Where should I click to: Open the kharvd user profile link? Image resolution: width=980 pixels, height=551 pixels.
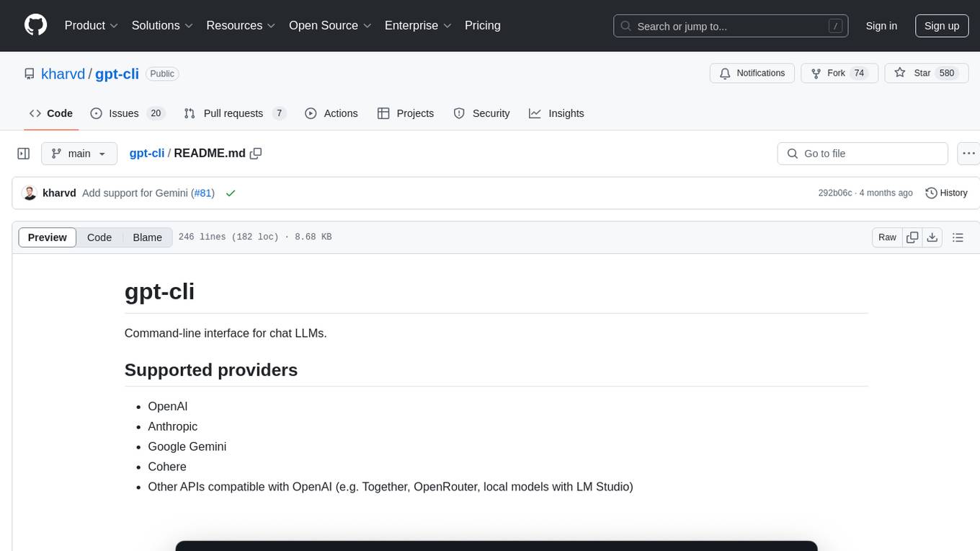coord(63,74)
